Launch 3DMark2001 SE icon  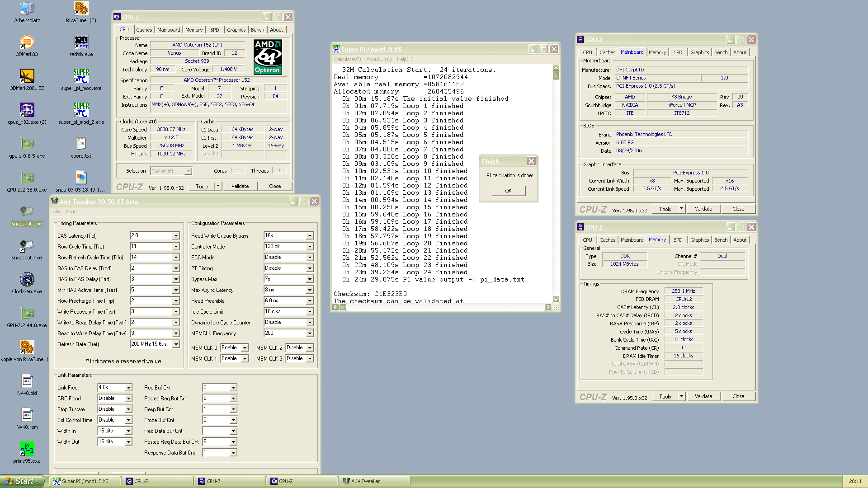[x=27, y=80]
